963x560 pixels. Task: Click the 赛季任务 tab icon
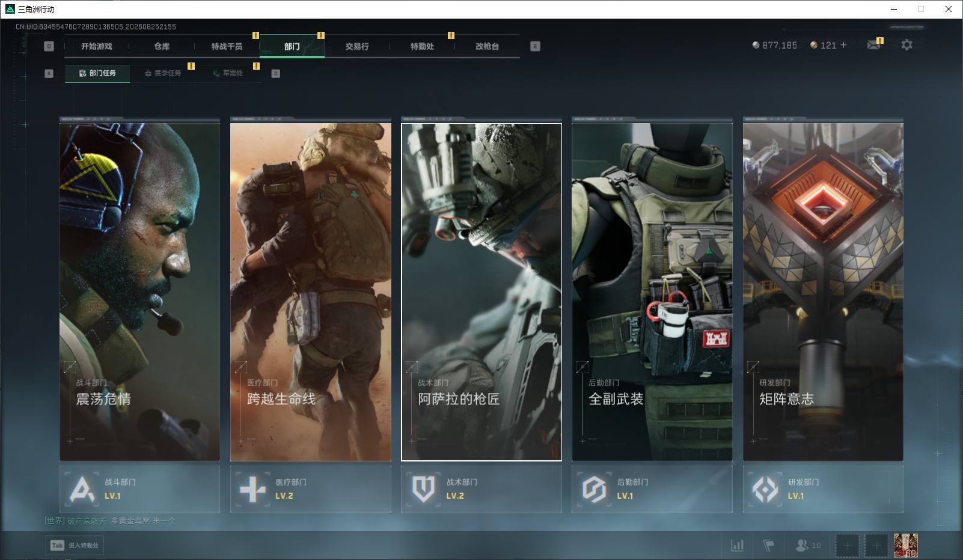[x=148, y=73]
